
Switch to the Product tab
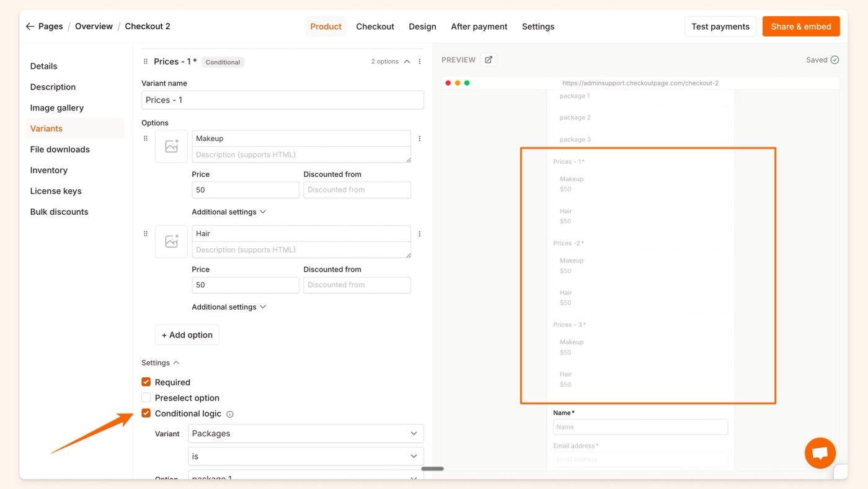click(326, 27)
